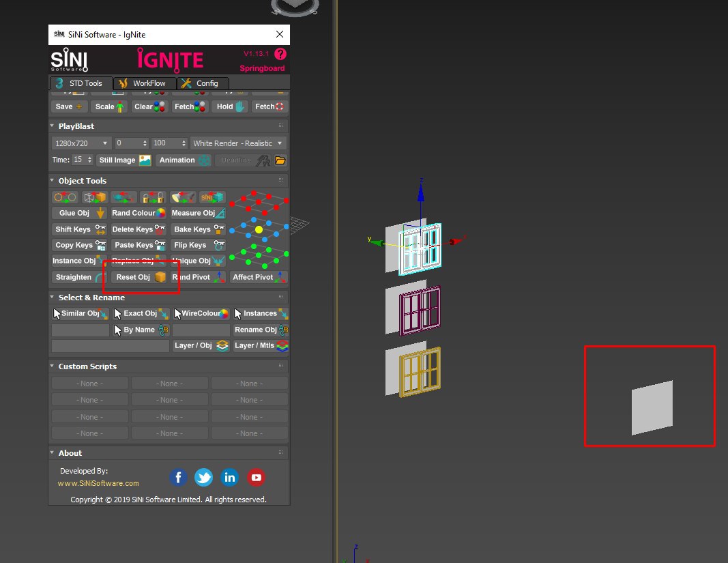The width and height of the screenshot is (728, 563).
Task: Click Reset Obj with orange cube
Action: [139, 277]
